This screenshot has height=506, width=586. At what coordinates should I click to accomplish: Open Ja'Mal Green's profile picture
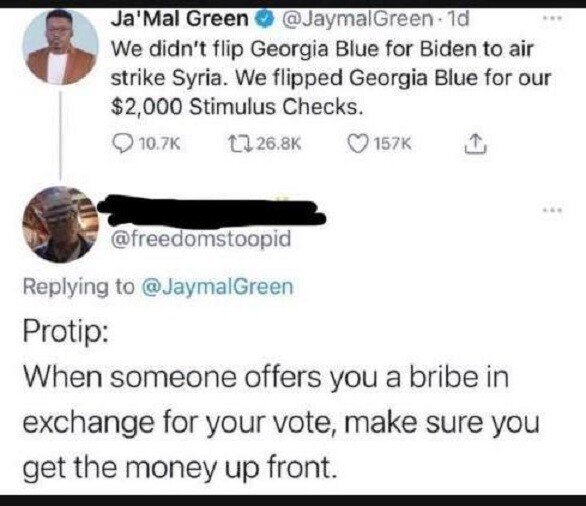tap(60, 47)
